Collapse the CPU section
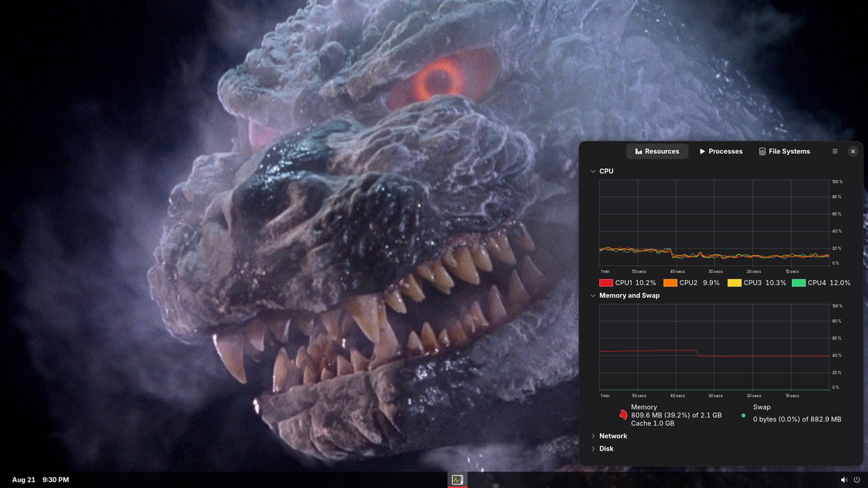Screen dimensions: 868x488 pyautogui.click(x=593, y=171)
